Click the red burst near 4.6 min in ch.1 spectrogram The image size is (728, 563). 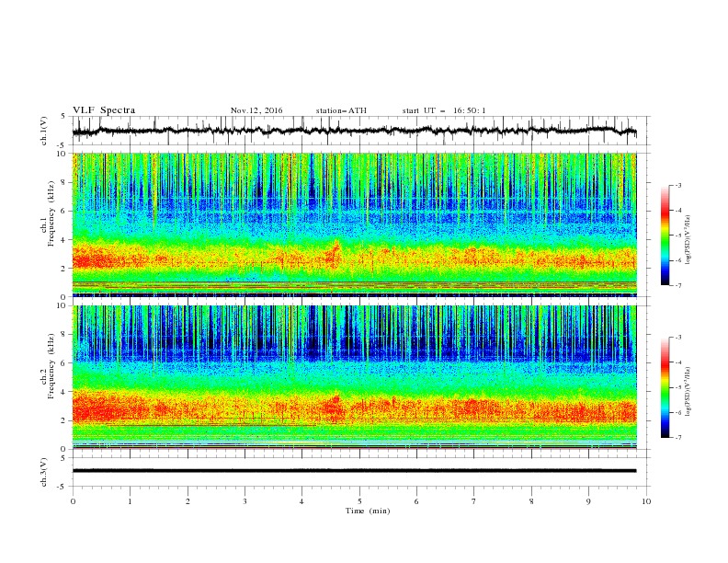coord(334,254)
